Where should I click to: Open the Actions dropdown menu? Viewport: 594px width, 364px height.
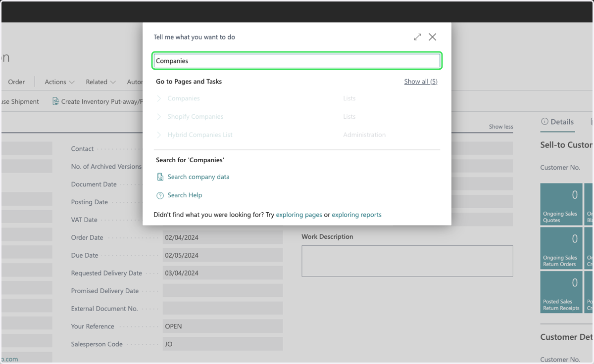59,82
